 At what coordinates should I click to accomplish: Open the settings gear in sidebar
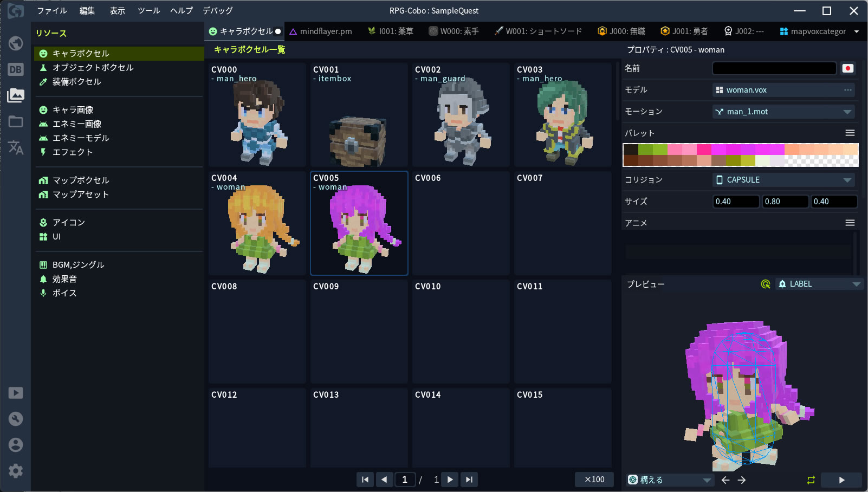coord(15,471)
